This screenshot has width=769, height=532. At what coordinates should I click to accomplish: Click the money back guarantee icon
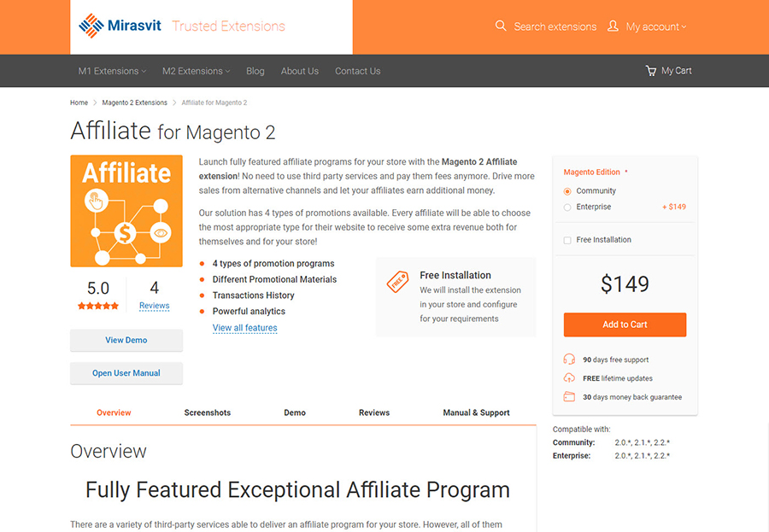pyautogui.click(x=569, y=397)
